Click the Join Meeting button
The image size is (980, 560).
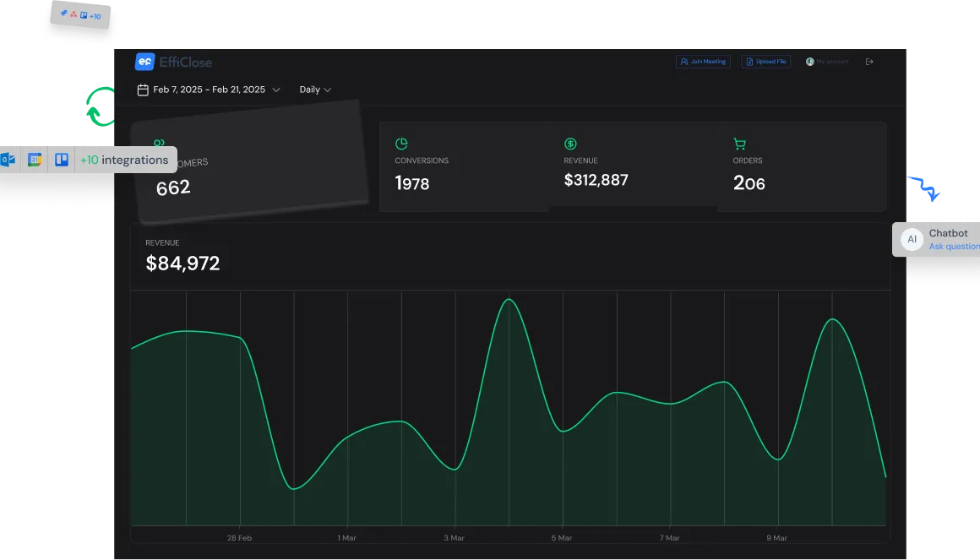[703, 61]
